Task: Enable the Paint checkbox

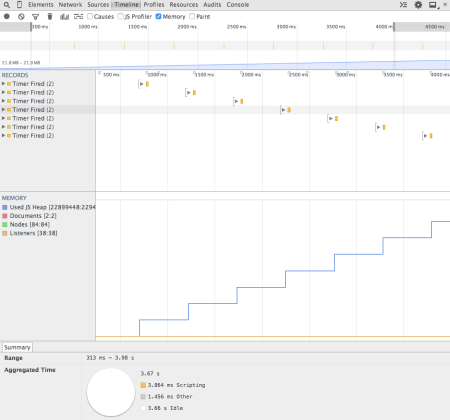Action: click(x=192, y=16)
